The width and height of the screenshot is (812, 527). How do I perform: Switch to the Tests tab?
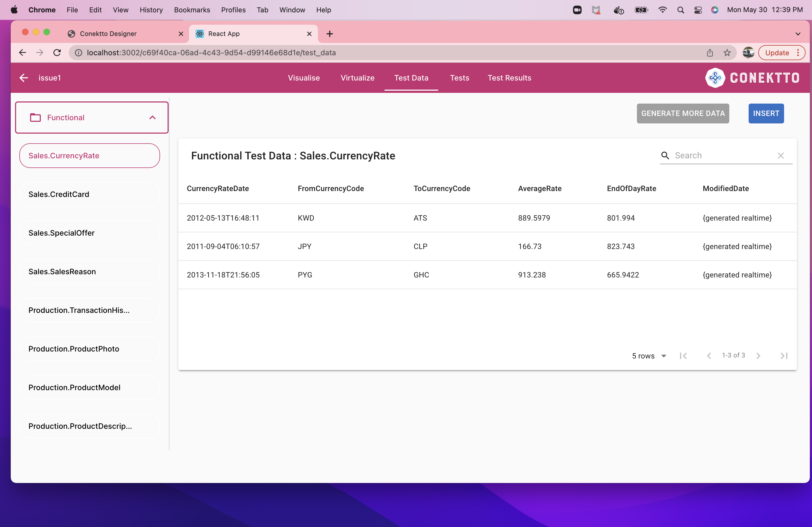(x=459, y=78)
